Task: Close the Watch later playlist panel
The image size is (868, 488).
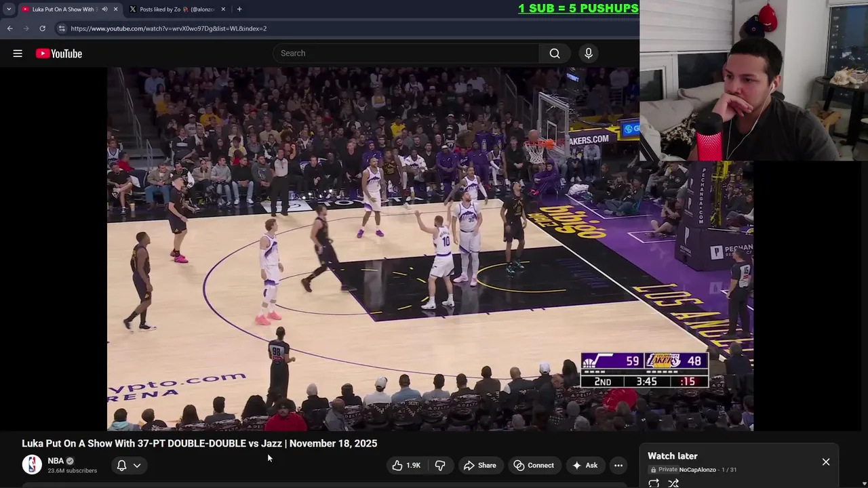Action: point(826,462)
